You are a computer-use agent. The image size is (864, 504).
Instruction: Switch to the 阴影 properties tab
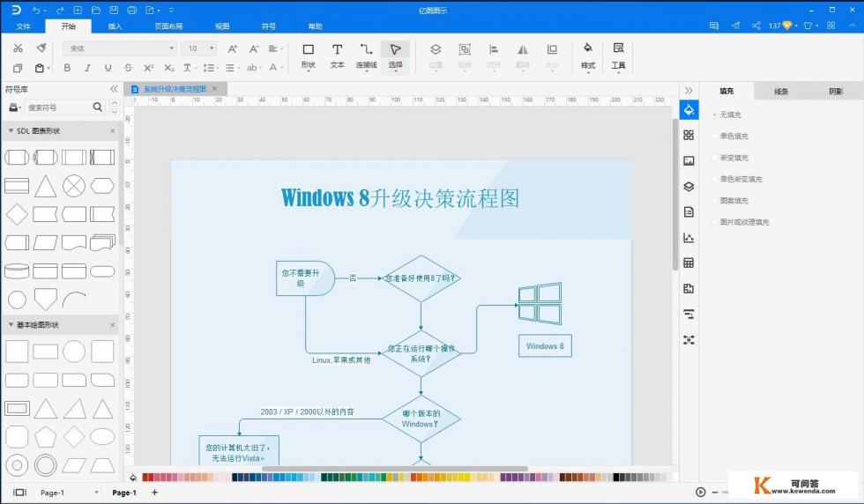[x=836, y=92]
